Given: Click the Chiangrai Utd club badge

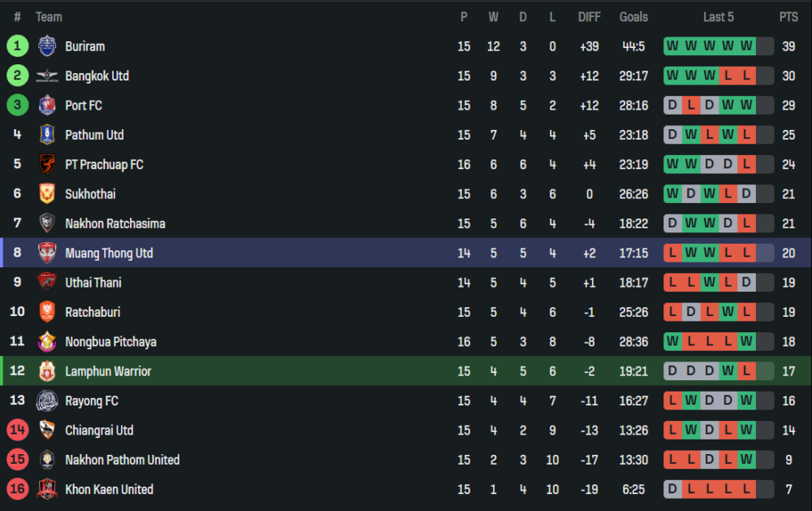Looking at the screenshot, I should tap(47, 431).
